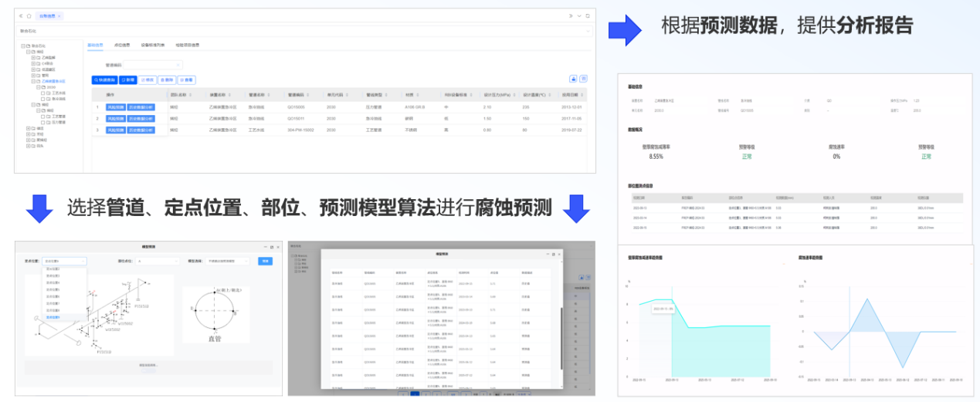Click sort icon on 投用日期 column header

tap(582, 95)
